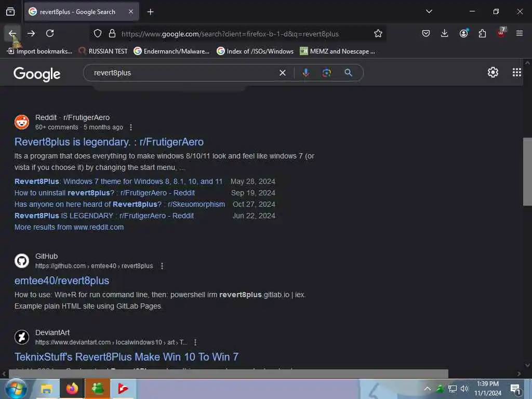532x399 pixels.
Task: Click More results from www.reddit.com
Action: (69, 228)
